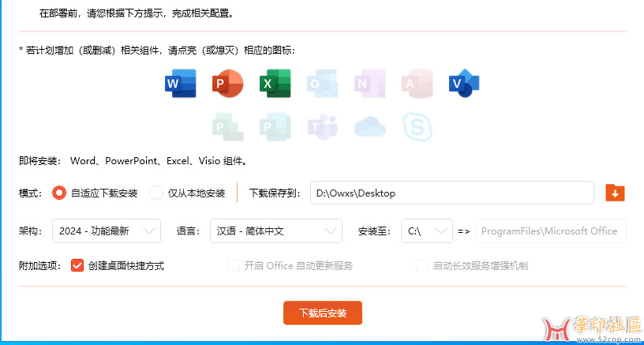
Task: Enable the Teams component icon
Action: (x=323, y=127)
